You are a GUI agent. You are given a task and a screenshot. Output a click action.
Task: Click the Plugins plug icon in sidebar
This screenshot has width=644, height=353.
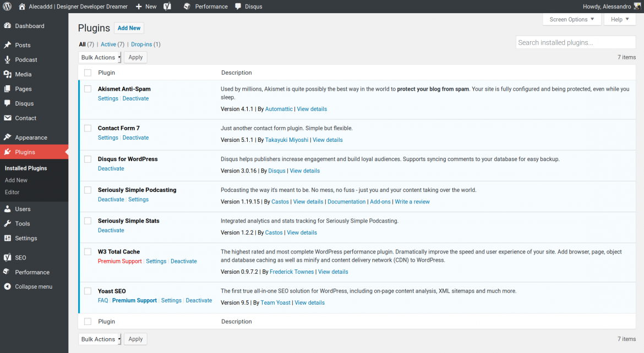[x=7, y=152]
